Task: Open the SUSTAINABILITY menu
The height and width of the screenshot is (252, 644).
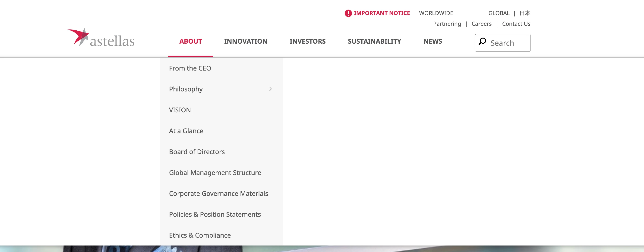Action: coord(374,41)
